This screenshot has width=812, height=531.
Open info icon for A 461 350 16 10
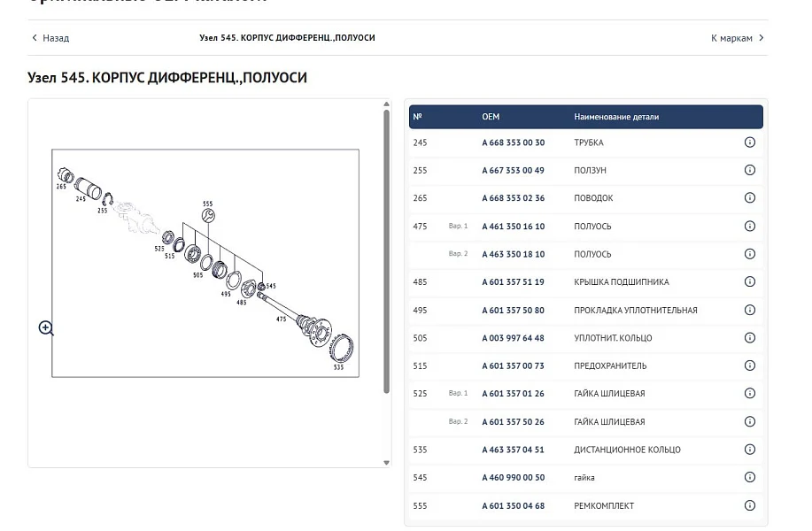pos(749,227)
